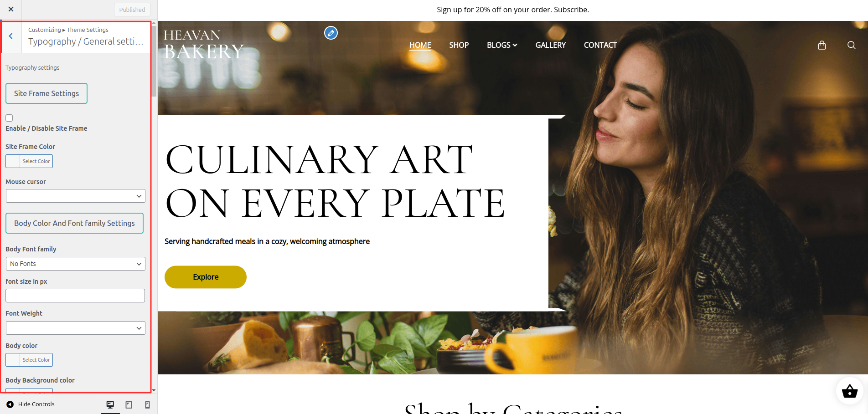Open the floating basket icon
868x414 pixels.
click(850, 391)
